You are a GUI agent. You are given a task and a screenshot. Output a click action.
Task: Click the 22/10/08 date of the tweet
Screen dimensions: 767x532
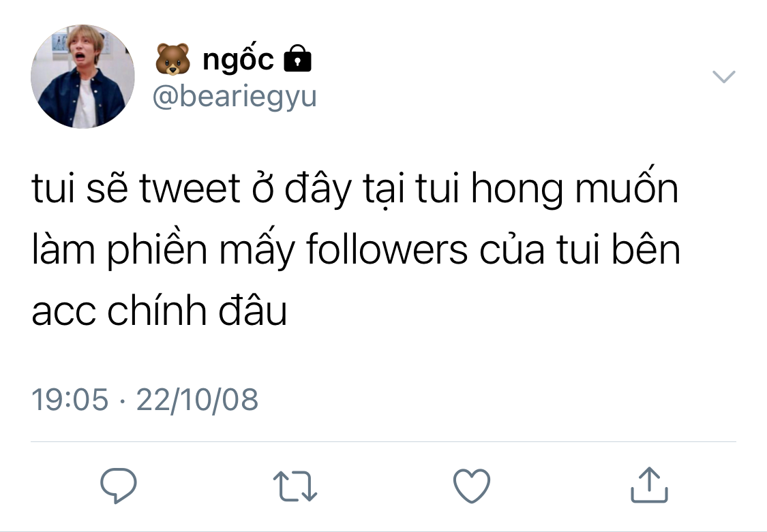pos(197,400)
